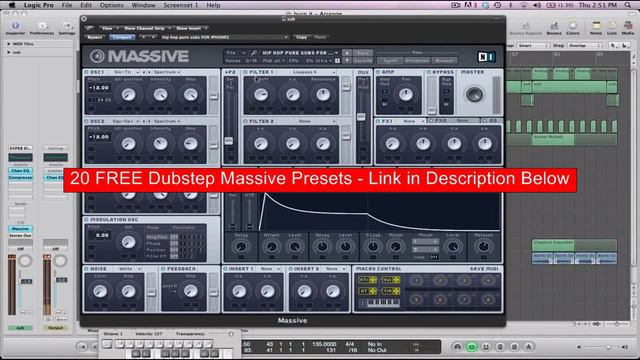Click the Compare button
Image resolution: width=640 pixels, height=360 pixels.
coord(122,37)
